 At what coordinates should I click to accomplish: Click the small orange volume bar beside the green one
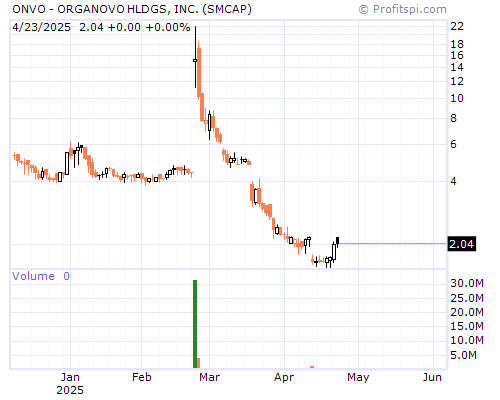[199, 363]
